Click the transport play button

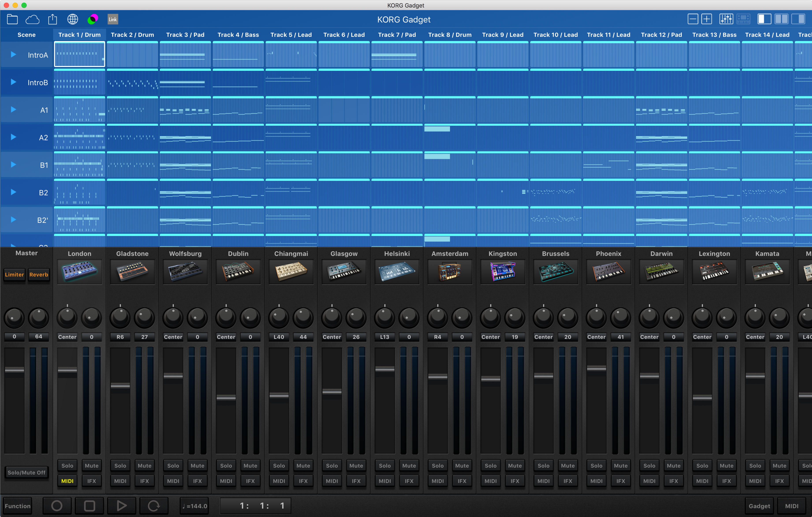point(121,506)
